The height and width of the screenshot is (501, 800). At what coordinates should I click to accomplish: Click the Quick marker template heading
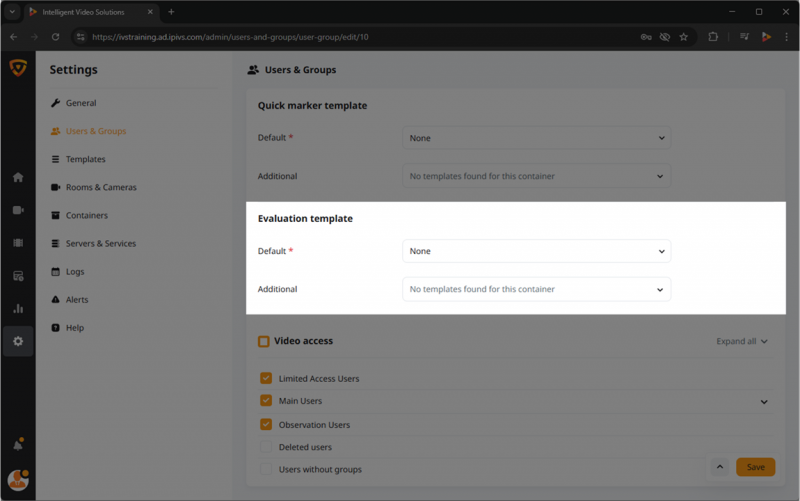pyautogui.click(x=312, y=106)
